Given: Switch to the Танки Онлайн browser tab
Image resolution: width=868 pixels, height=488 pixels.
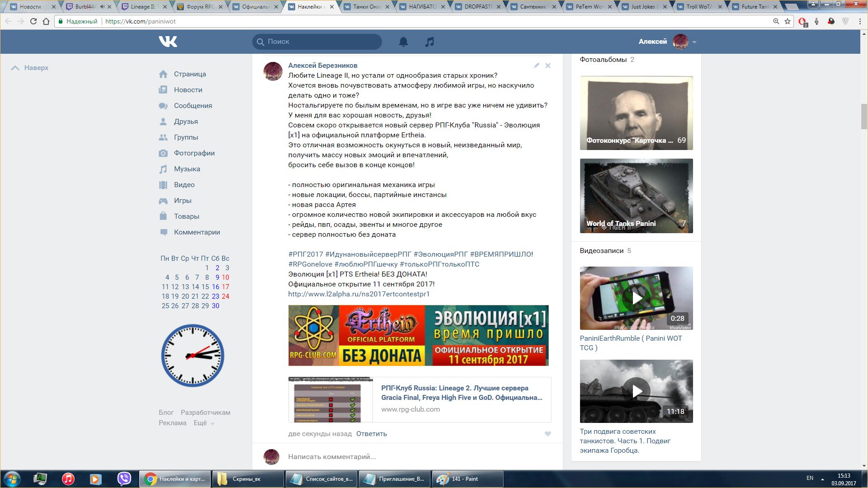Looking at the screenshot, I should pos(367,7).
